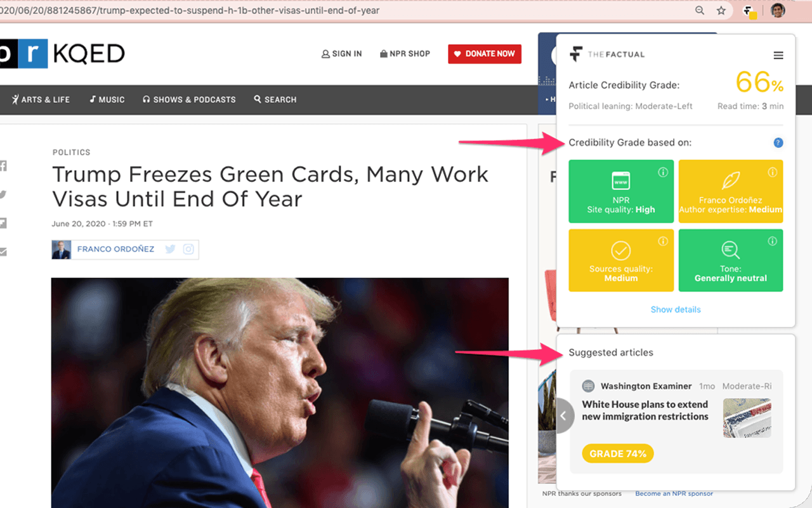The image size is (812, 508).
Task: Click the Search item in navigation
Action: [275, 100]
